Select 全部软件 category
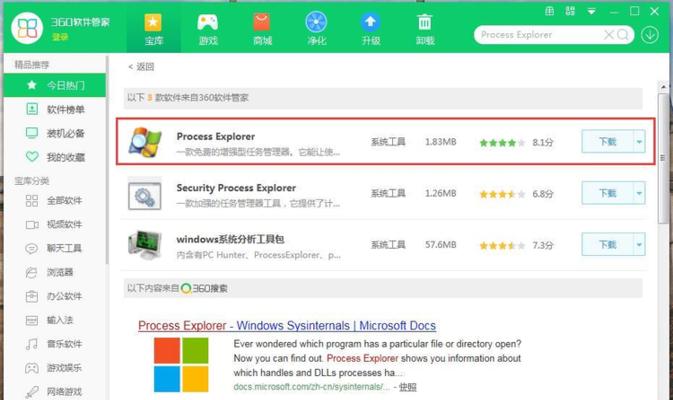Viewport: 673px width, 400px height. tap(55, 200)
